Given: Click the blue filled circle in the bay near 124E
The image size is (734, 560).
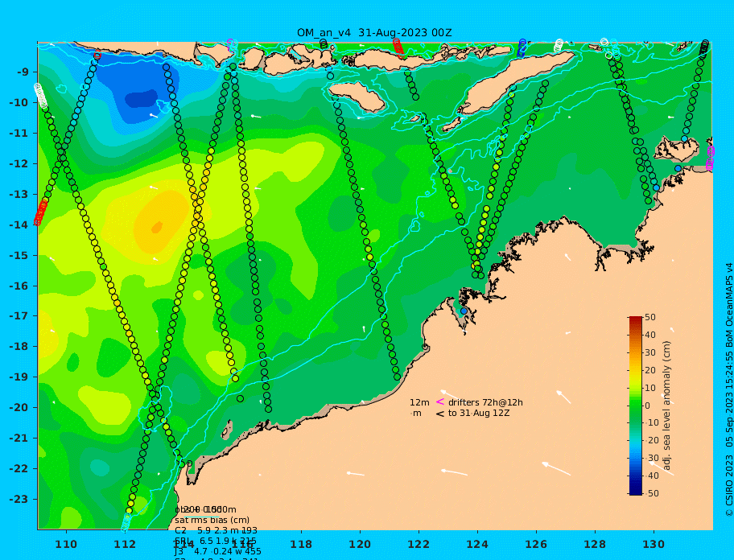Looking at the screenshot, I should coord(464,311).
